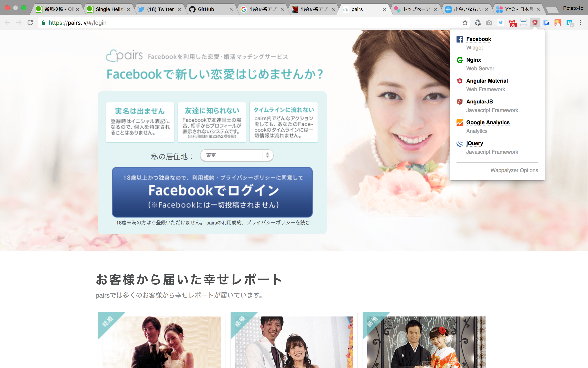The width and height of the screenshot is (588, 368).
Task: Click the Facebookで新しい恋愛はじめませんか? headline
Action: [x=215, y=74]
